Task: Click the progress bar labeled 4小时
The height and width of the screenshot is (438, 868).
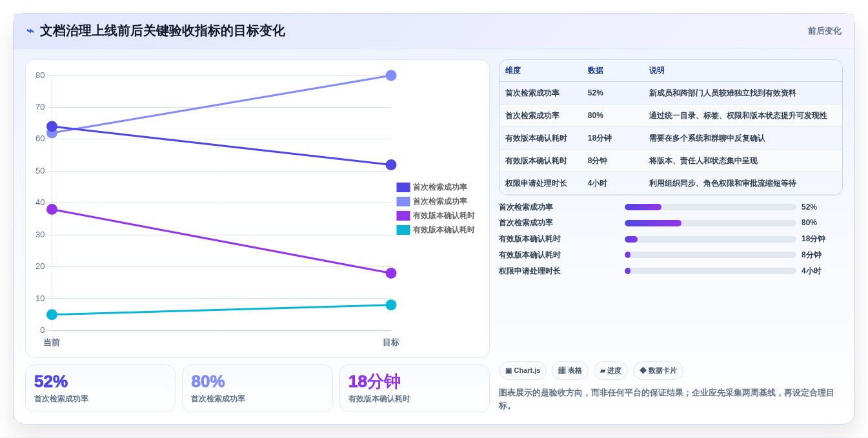Action: 711,271
